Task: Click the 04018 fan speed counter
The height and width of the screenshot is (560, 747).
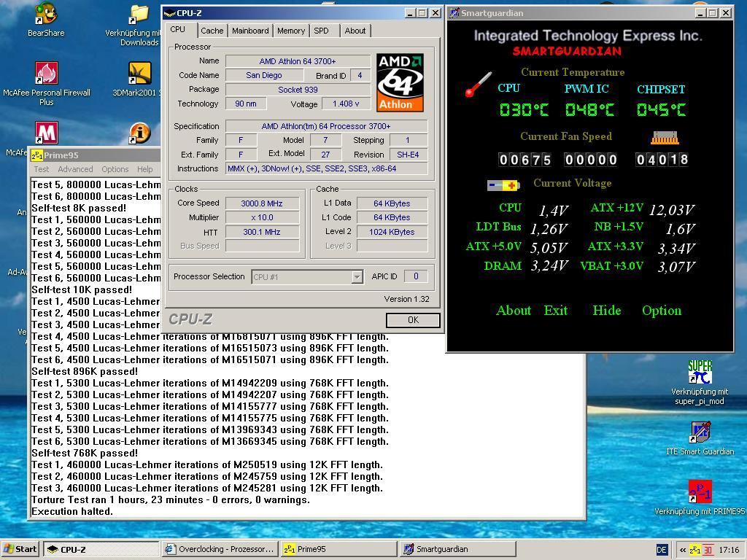Action: [662, 160]
